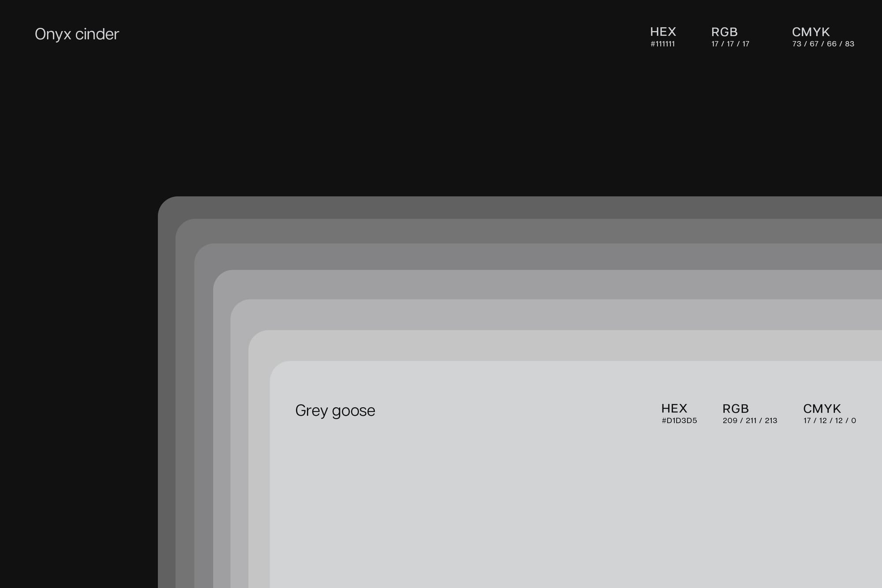The width and height of the screenshot is (882, 588).
Task: Click the hex value "#D1D3D5"
Action: pyautogui.click(x=679, y=420)
